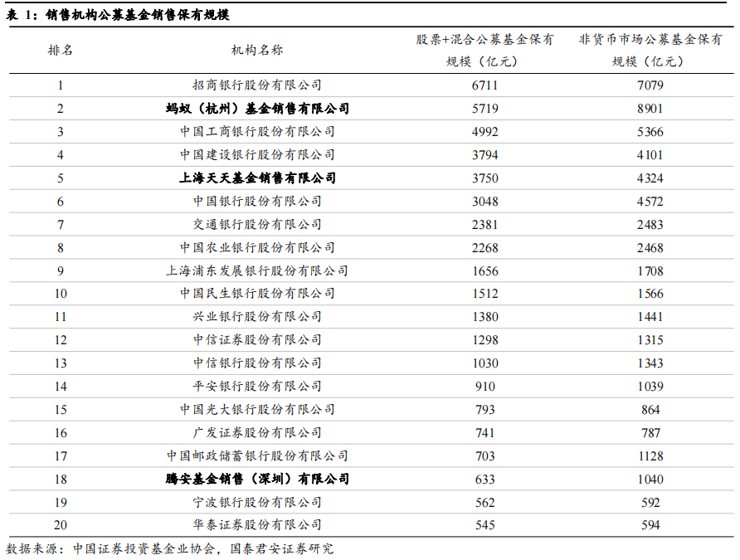This screenshot has width=740, height=560.
Task: Select value 8901 in 蚂蚁 row
Action: click(650, 109)
